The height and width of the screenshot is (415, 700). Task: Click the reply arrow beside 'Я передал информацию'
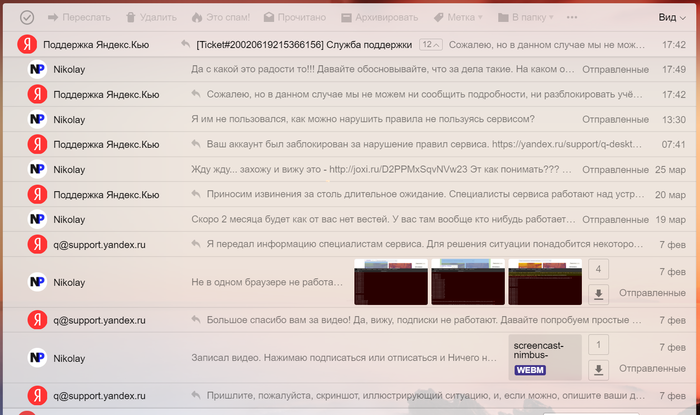tap(196, 244)
